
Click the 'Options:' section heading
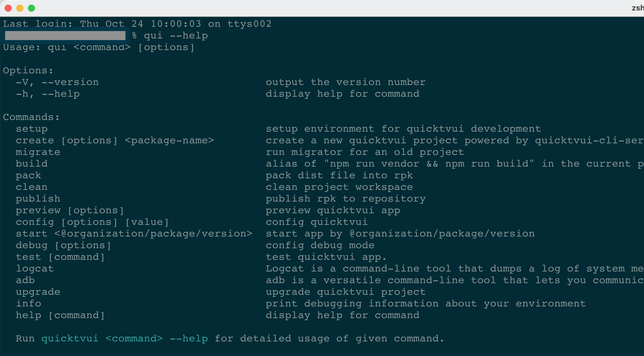(28, 71)
